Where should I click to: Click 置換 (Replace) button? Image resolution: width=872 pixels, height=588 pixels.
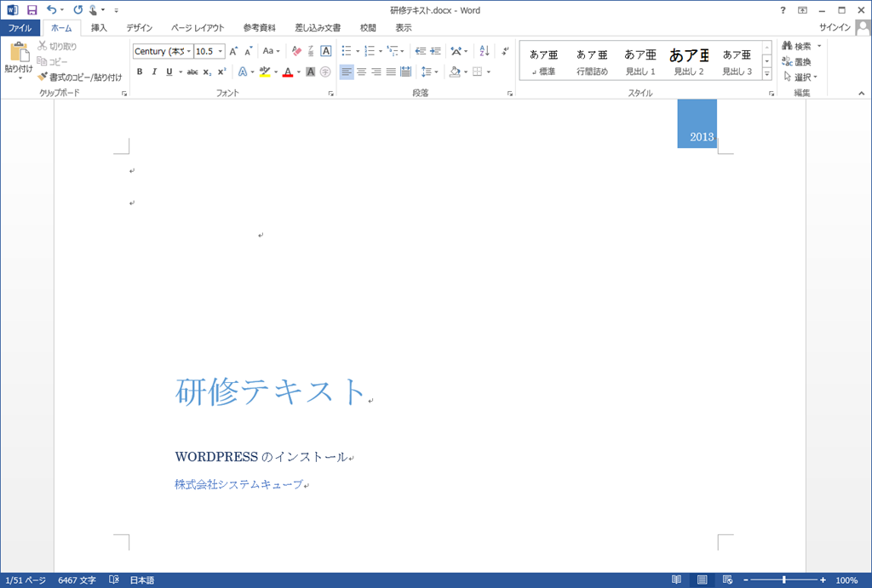click(x=796, y=61)
